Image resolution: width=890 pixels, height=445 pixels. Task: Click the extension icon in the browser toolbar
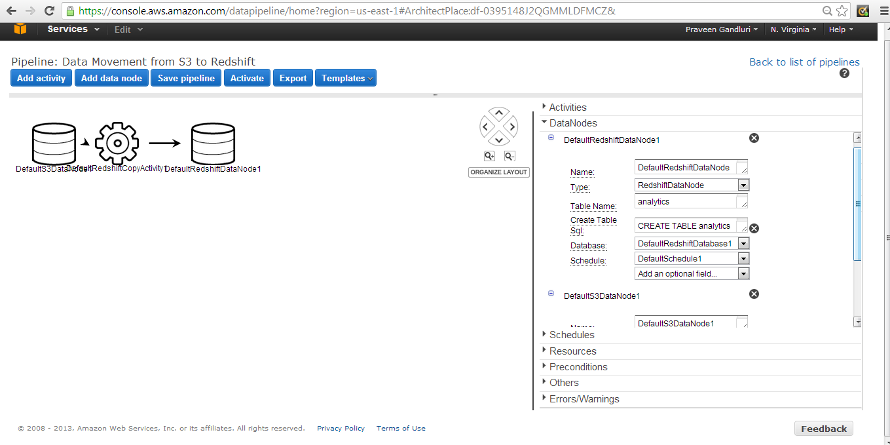tap(863, 10)
